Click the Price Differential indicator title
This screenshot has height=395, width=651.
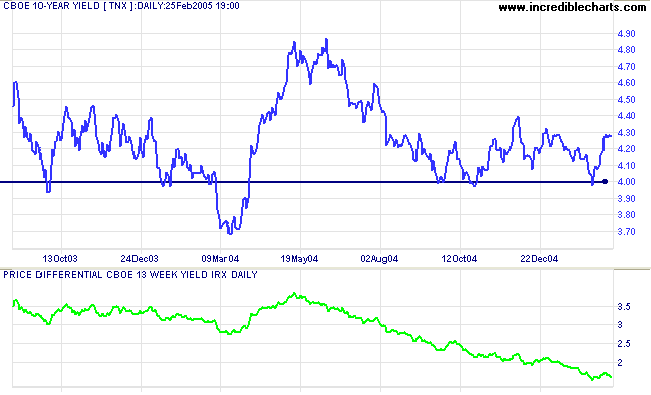tap(130, 275)
